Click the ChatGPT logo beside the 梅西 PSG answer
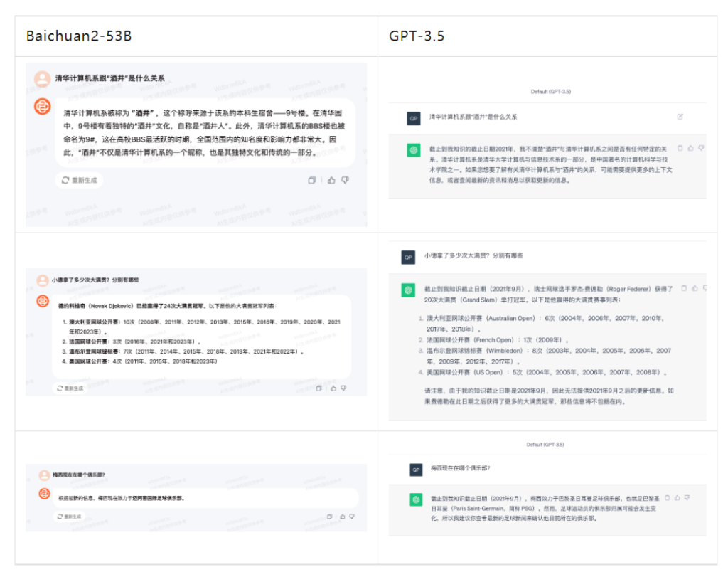The width and height of the screenshot is (728, 577). point(416,500)
